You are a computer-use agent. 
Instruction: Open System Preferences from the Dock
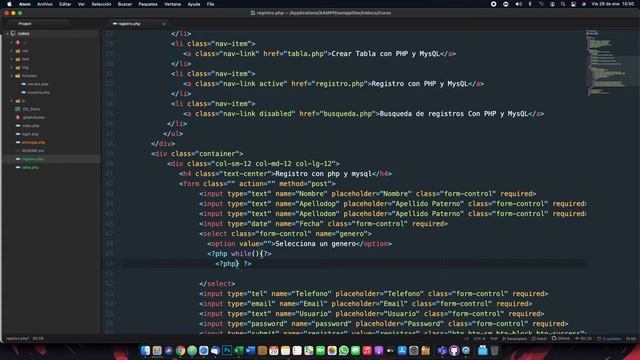coord(413,350)
